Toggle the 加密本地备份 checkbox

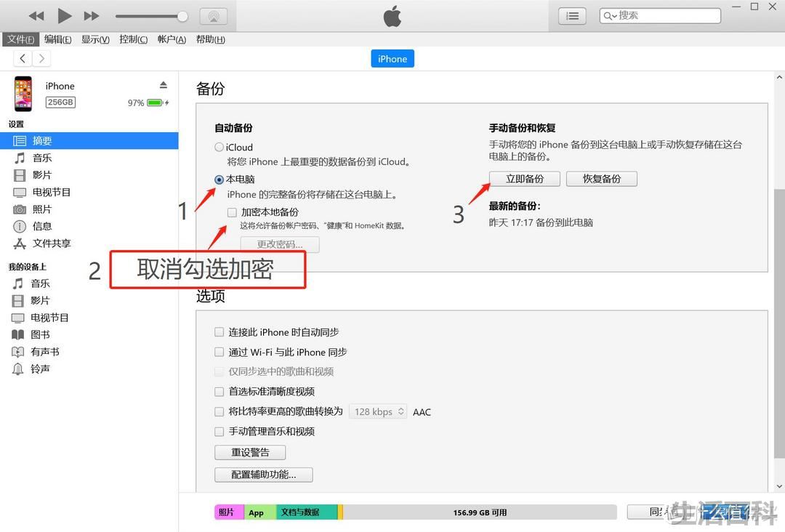coord(232,212)
